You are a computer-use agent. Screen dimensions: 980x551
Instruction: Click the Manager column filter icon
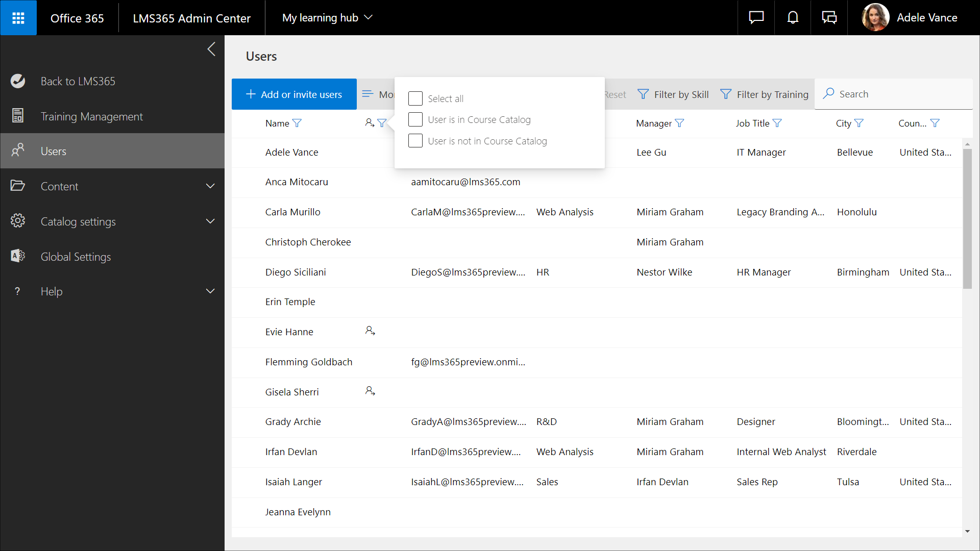[679, 123]
